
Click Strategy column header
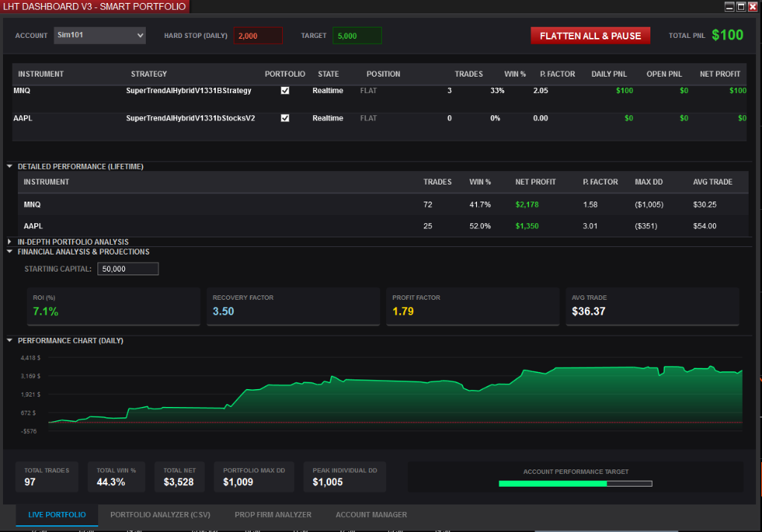click(x=149, y=74)
